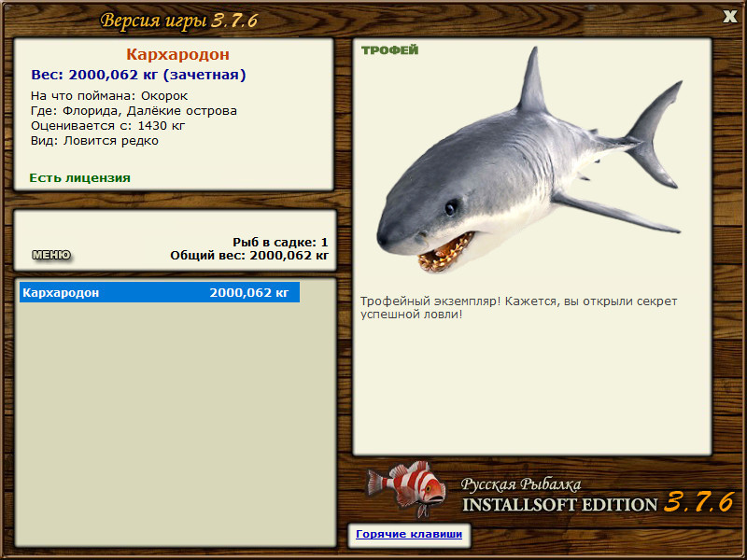Click the Кархародон title heading
The width and height of the screenshot is (747, 560).
pos(177,54)
